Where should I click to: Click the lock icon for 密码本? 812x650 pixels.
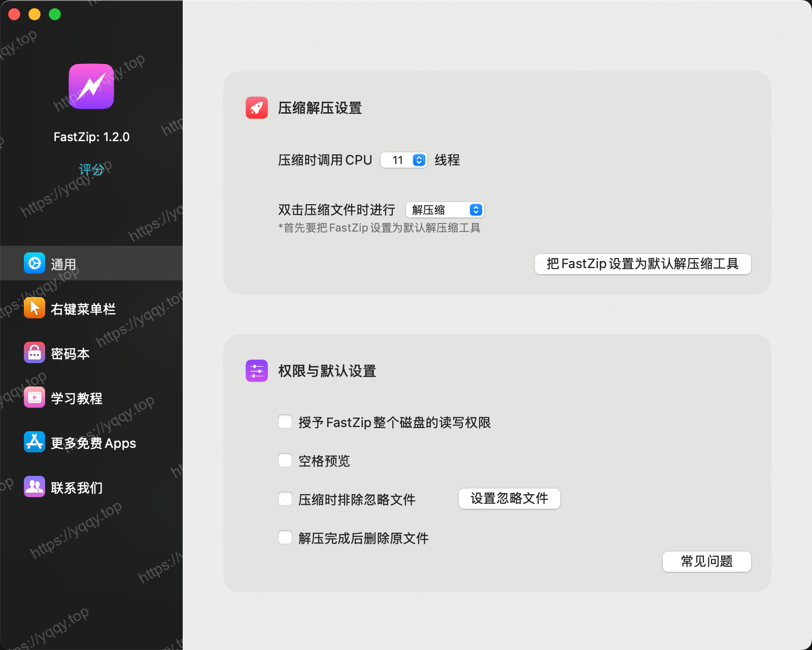(x=35, y=353)
